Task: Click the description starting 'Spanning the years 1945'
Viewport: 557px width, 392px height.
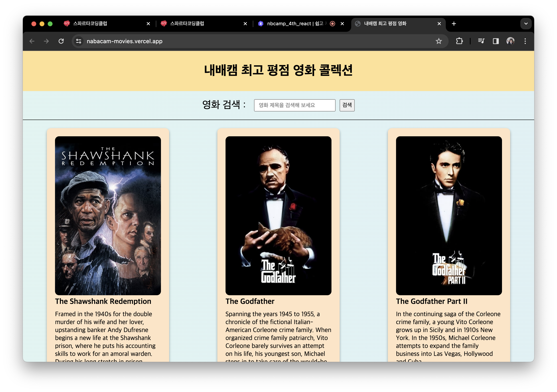Action: [278, 336]
